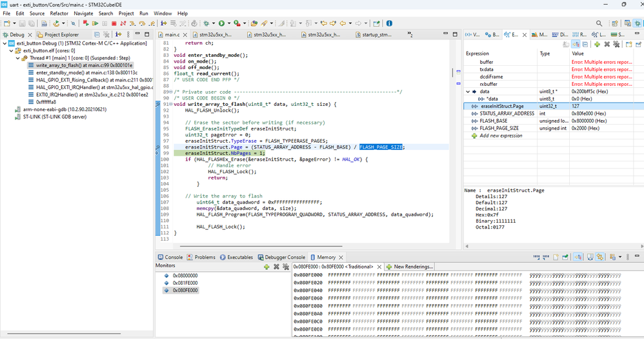Open the startup_stm editor tab
Screen dimensions: 644x339
click(374, 34)
